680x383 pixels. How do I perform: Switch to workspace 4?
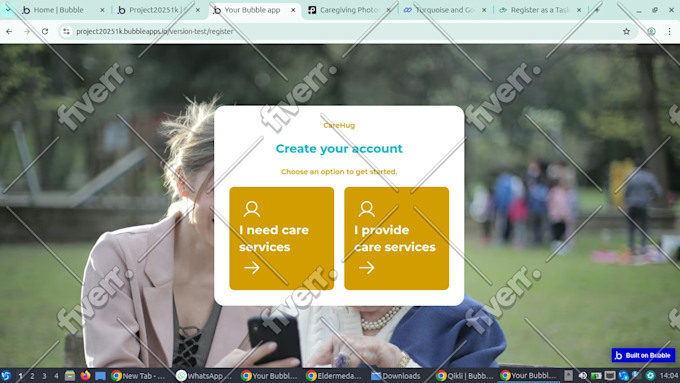click(x=56, y=376)
